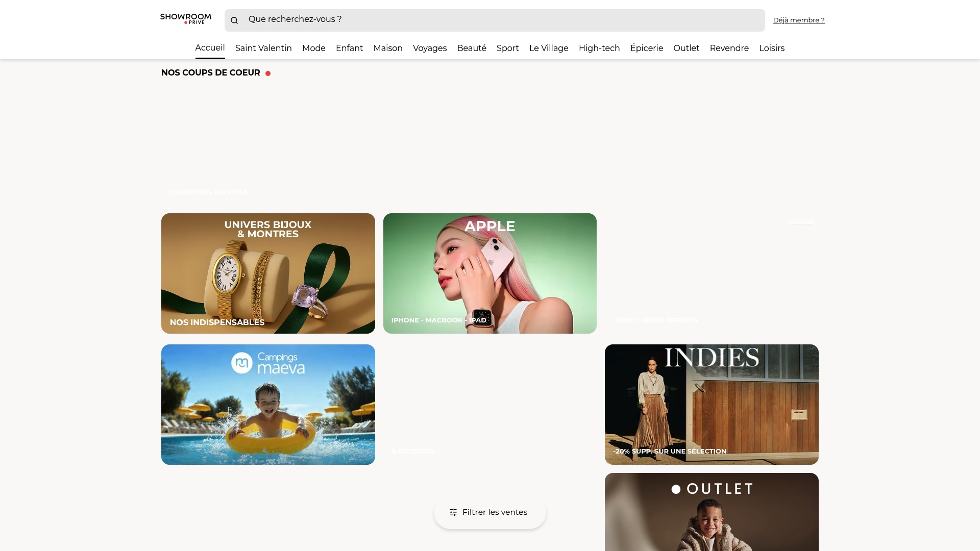The height and width of the screenshot is (551, 980).
Task: Open the Déjà membre link
Action: coord(798,20)
